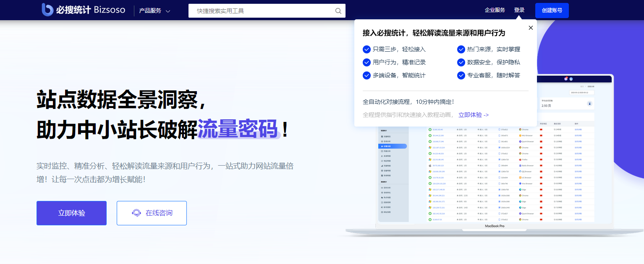Open the 登录 login link
This screenshot has height=264, width=644.
(x=519, y=10)
